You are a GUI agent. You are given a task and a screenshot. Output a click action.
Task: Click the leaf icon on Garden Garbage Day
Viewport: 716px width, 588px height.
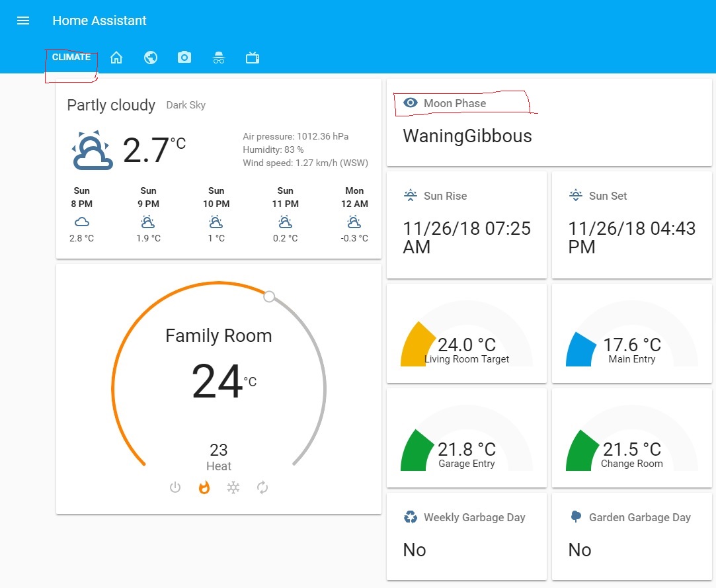click(x=577, y=517)
